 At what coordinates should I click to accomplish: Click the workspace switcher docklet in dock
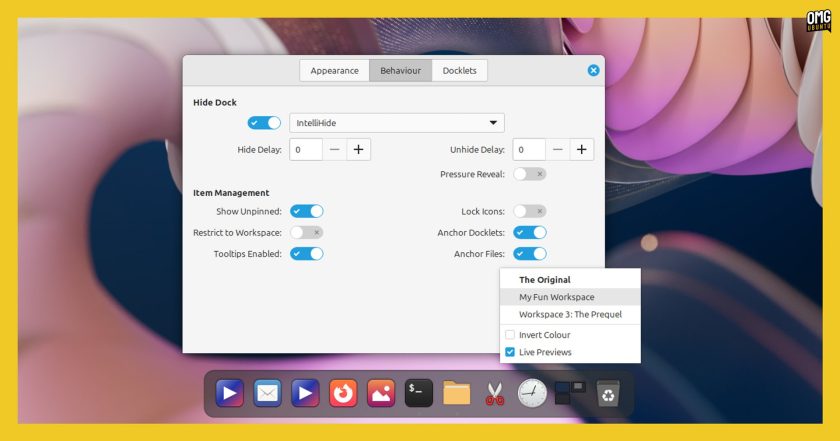click(x=570, y=392)
